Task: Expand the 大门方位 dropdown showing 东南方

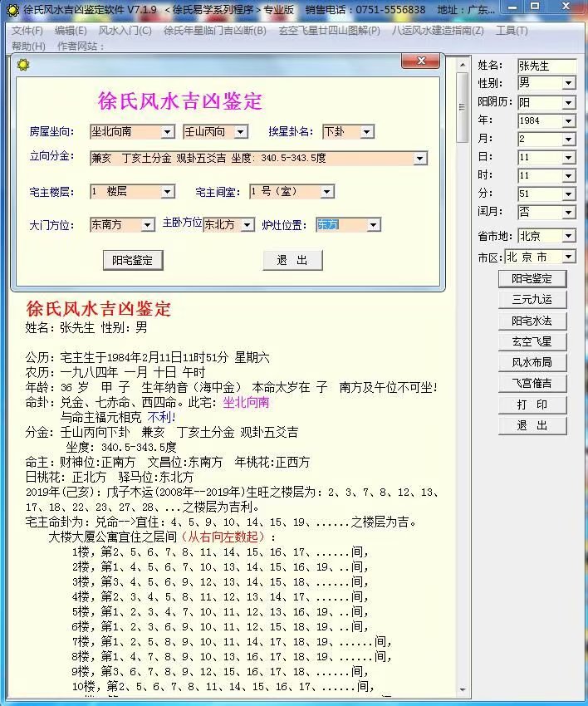Action: (x=147, y=225)
